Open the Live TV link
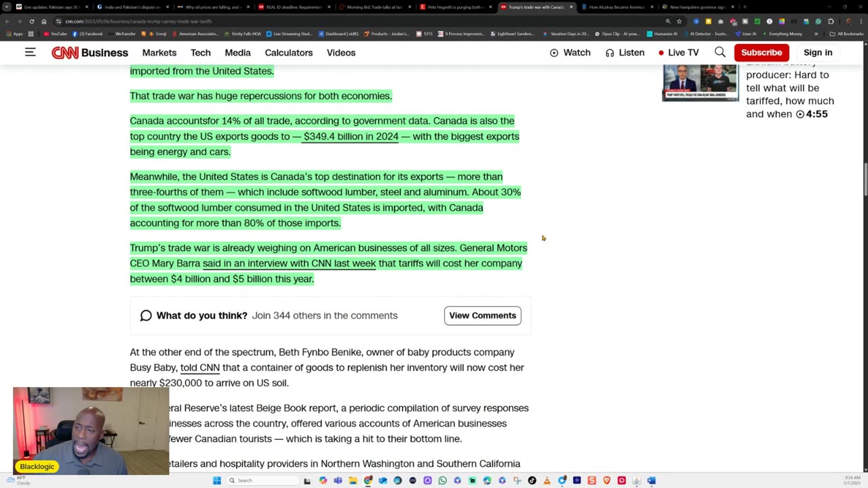 (678, 52)
